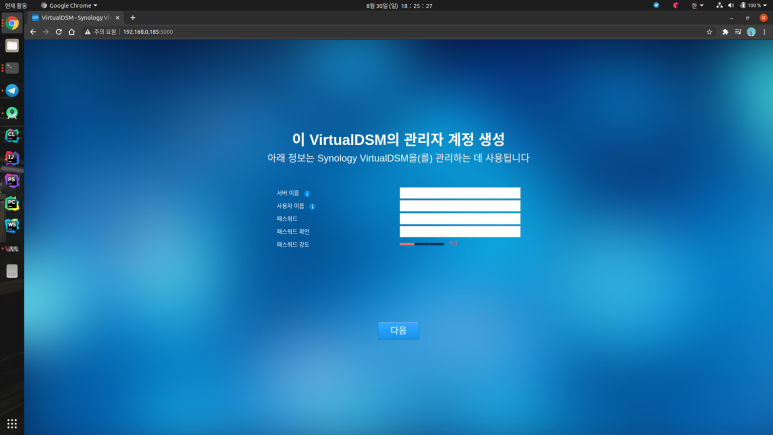Expand the Google Chrome app menu
The image size is (773, 435).
coord(69,5)
